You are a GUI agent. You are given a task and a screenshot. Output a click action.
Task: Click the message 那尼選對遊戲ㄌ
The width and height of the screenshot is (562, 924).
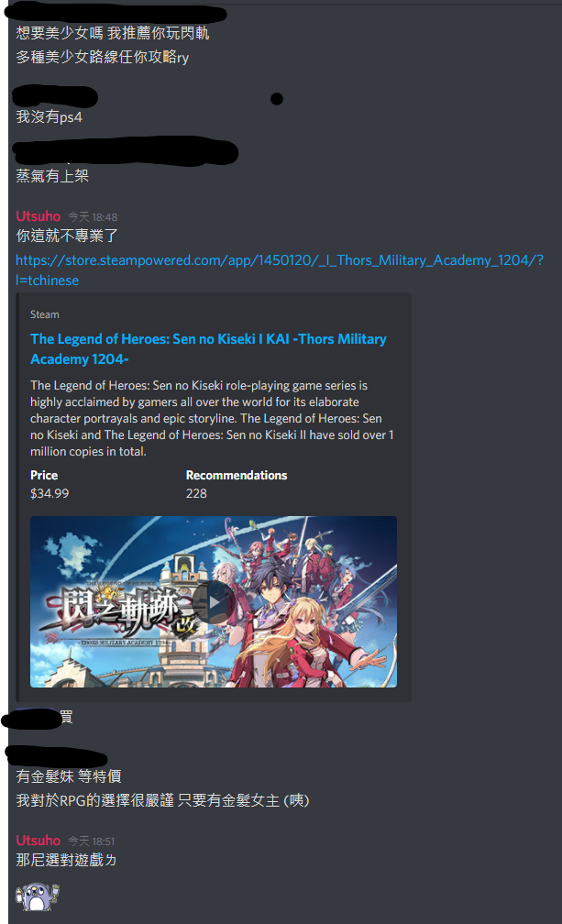[66, 860]
